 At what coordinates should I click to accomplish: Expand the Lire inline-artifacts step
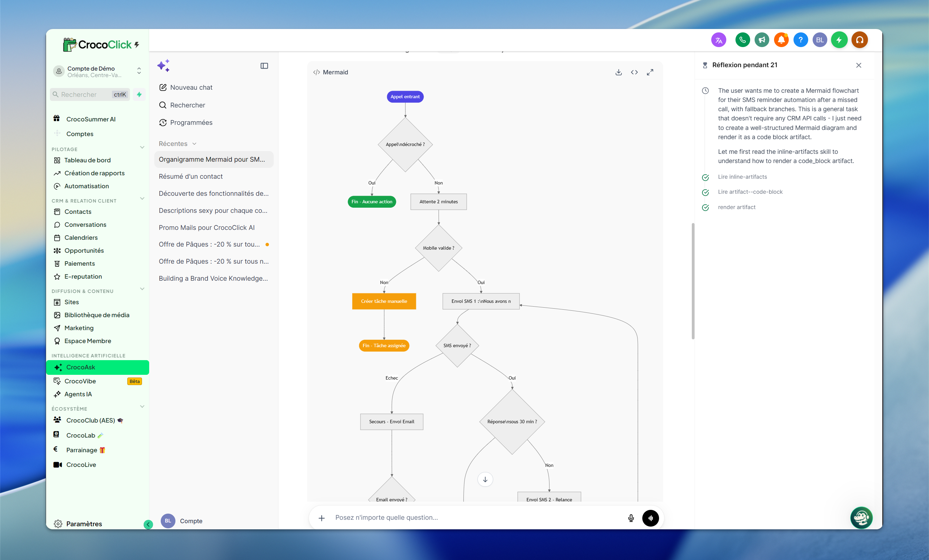(x=742, y=177)
